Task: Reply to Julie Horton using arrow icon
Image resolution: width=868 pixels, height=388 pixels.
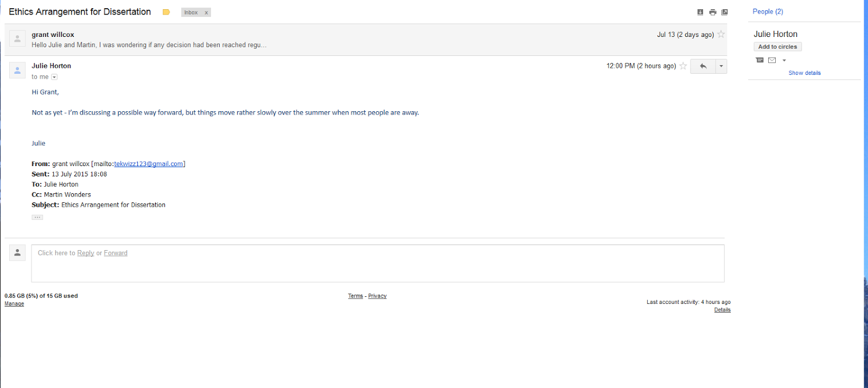Action: (x=703, y=66)
